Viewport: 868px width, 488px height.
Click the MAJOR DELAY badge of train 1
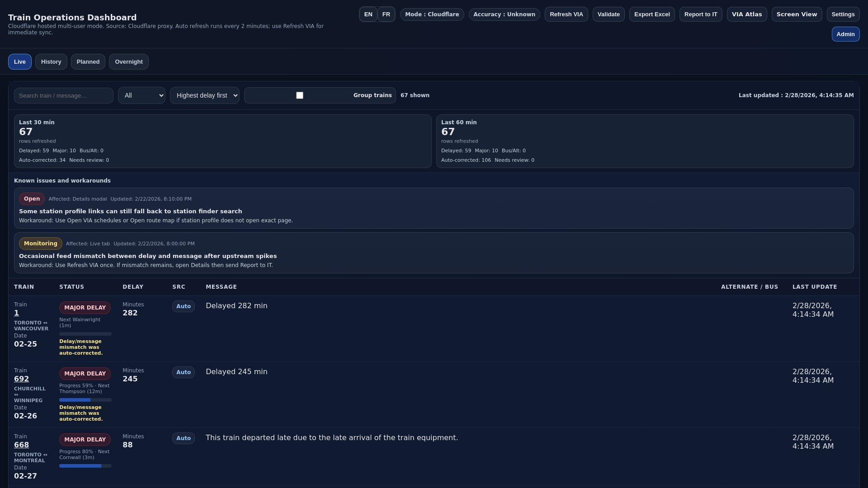(85, 308)
